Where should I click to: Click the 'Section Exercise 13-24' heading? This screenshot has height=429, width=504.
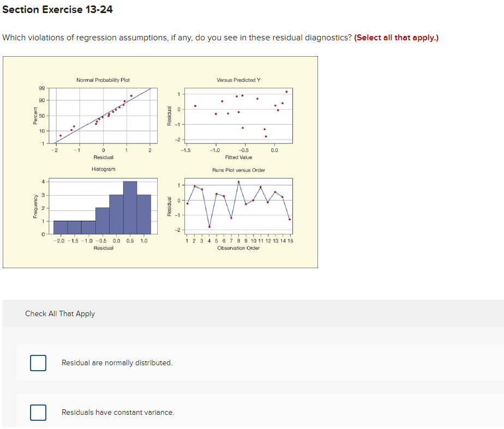click(57, 9)
